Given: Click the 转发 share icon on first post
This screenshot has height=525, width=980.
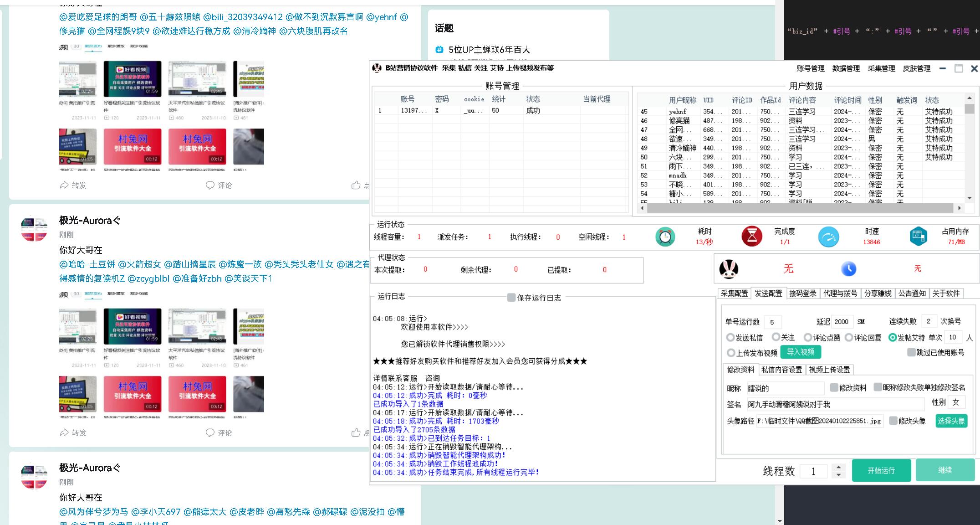Looking at the screenshot, I should click(x=64, y=185).
